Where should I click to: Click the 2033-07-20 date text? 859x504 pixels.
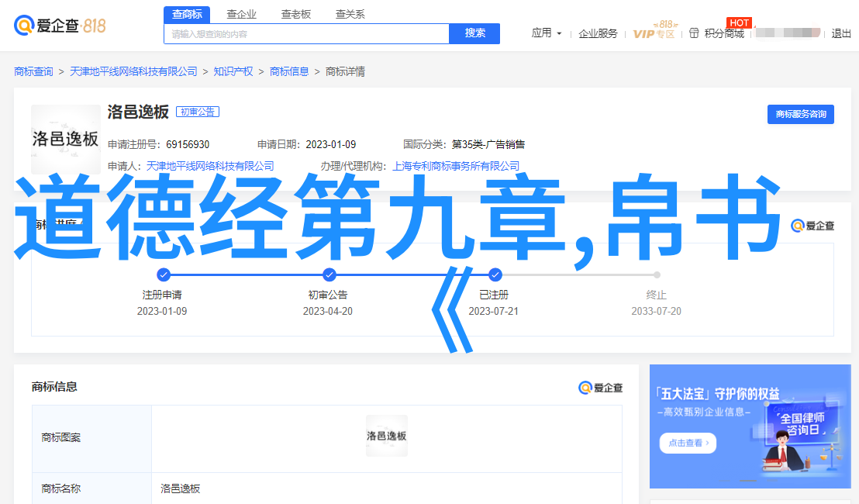[x=657, y=311]
